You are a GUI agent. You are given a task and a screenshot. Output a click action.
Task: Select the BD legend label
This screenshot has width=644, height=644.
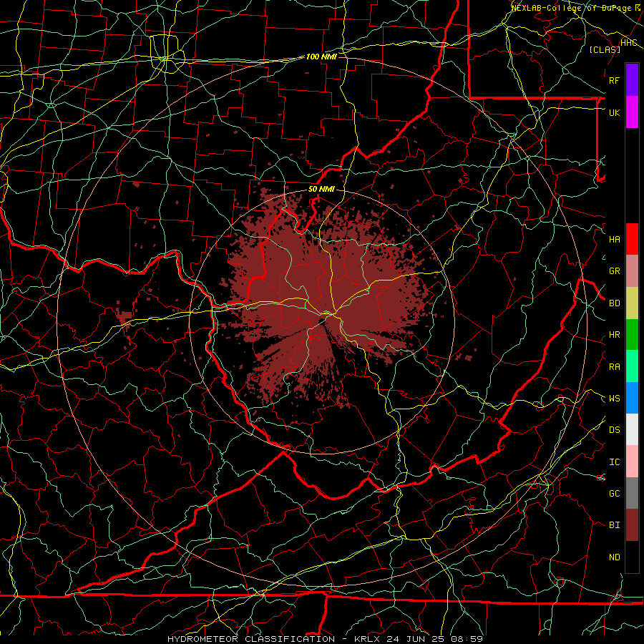point(615,303)
